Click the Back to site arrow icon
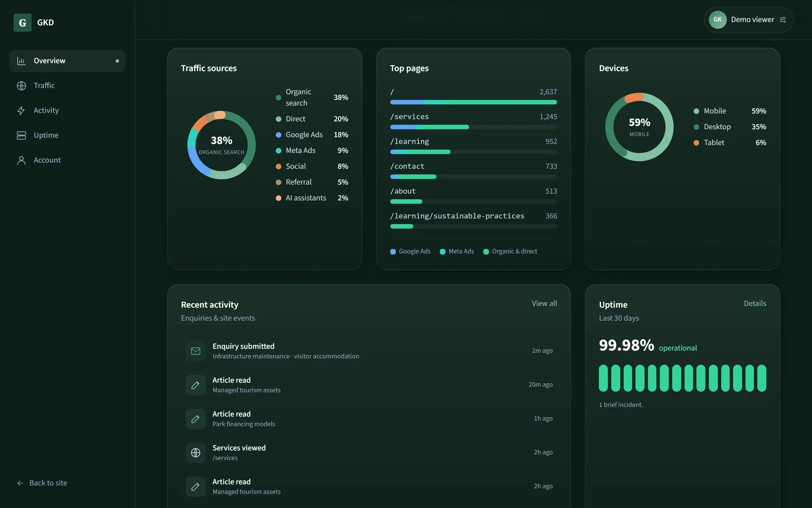The image size is (812, 508). [20, 483]
